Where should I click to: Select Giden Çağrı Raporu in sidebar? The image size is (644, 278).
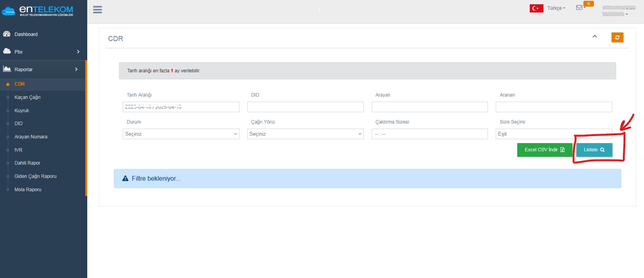coord(35,176)
